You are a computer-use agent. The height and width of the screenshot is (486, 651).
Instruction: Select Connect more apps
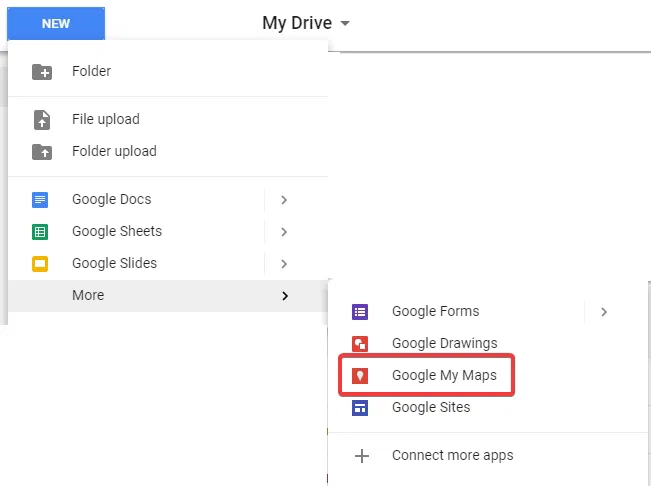point(452,456)
